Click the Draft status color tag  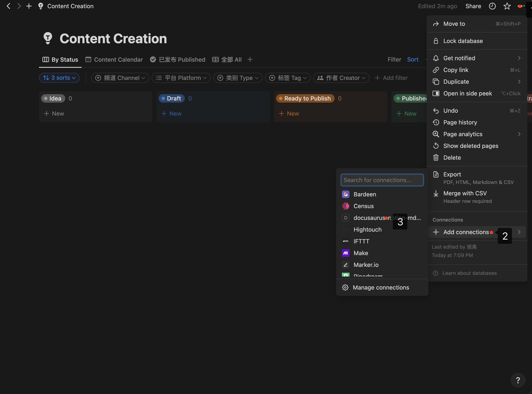(x=171, y=99)
